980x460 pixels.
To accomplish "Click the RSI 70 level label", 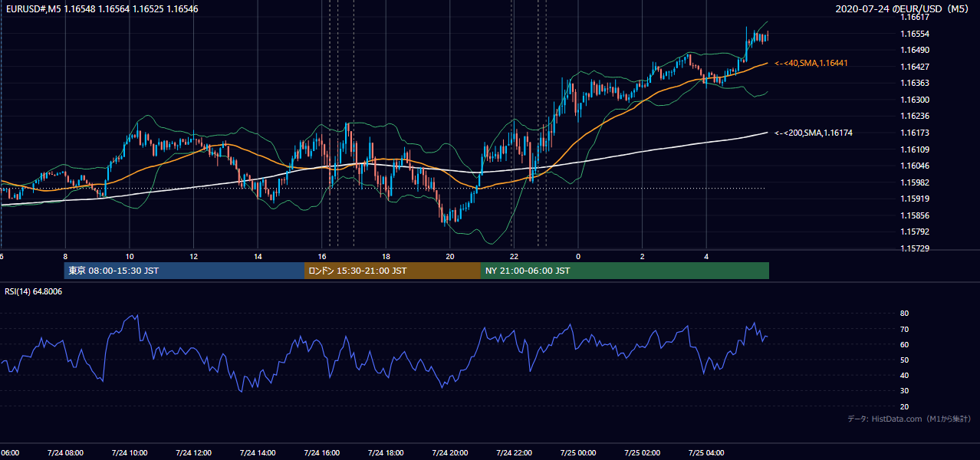I will [x=904, y=330].
